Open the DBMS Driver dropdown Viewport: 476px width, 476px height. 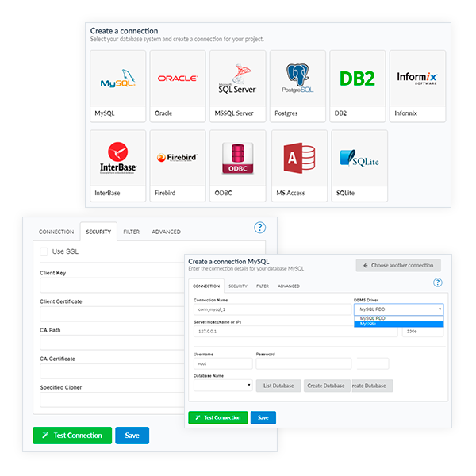(x=398, y=310)
